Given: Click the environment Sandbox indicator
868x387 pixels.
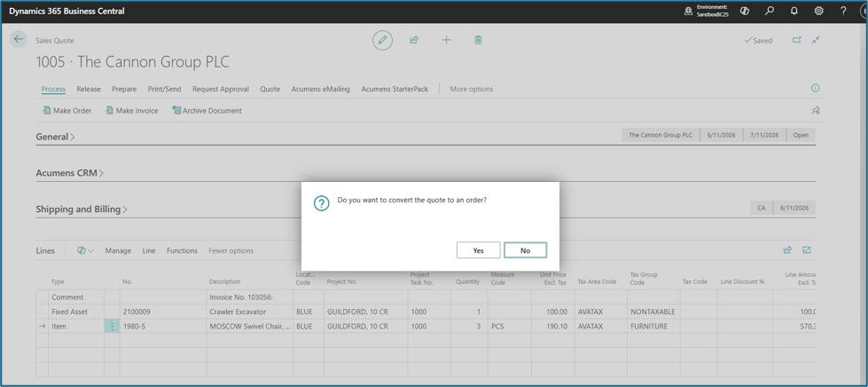Looking at the screenshot, I should click(707, 11).
